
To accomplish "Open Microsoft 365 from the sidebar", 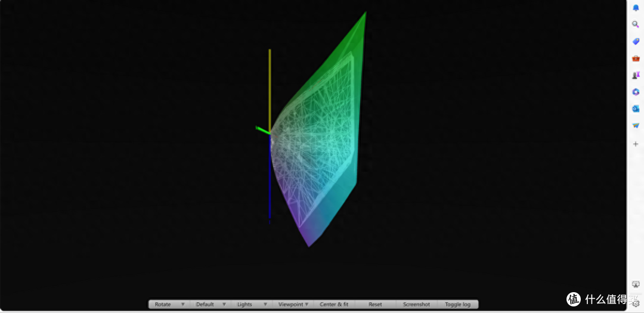I will pos(636,92).
